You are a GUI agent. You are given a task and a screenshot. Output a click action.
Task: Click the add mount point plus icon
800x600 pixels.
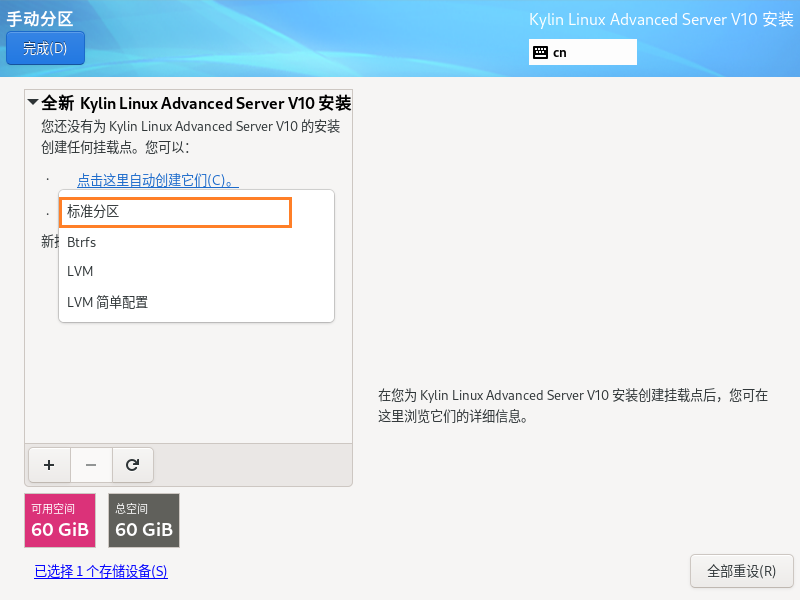click(49, 465)
